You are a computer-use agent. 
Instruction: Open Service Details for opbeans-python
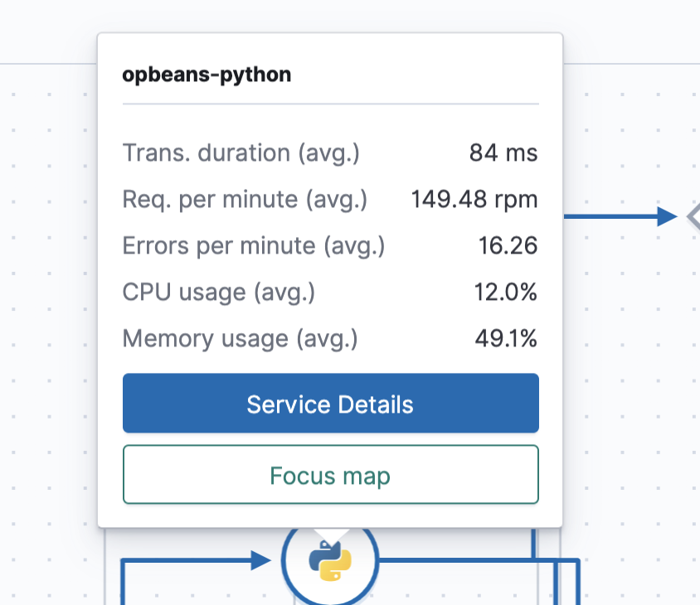coord(330,404)
